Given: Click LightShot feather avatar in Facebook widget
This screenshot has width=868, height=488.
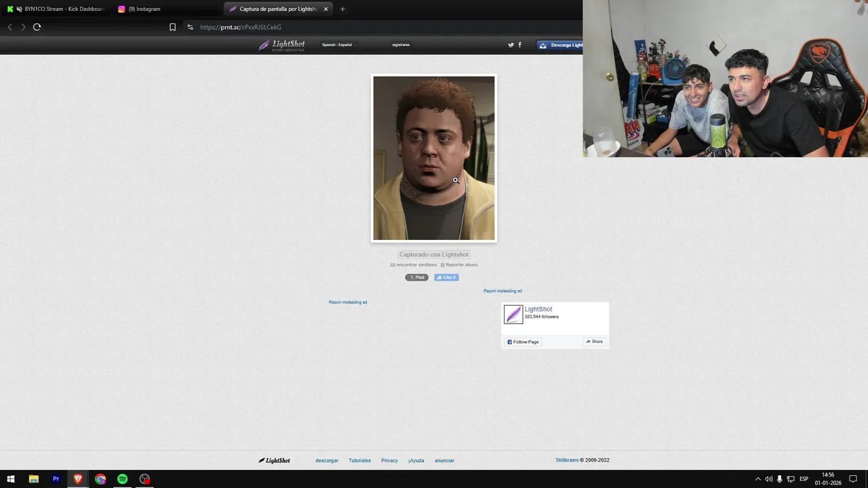Looking at the screenshot, I should click(x=513, y=314).
